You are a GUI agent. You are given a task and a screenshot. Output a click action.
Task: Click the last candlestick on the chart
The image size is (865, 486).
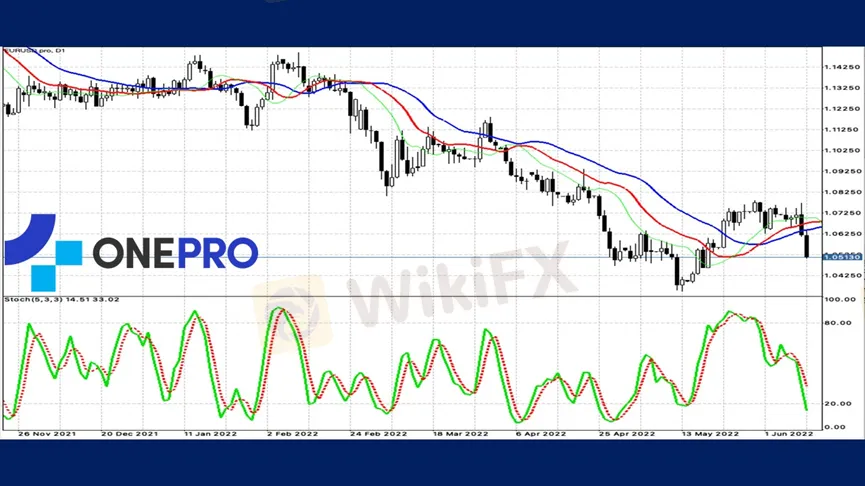(x=807, y=244)
